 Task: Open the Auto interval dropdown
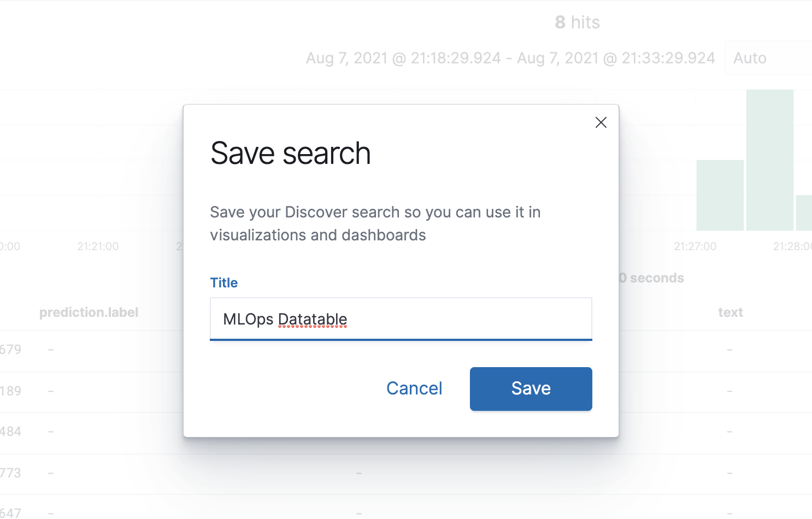[x=767, y=58]
